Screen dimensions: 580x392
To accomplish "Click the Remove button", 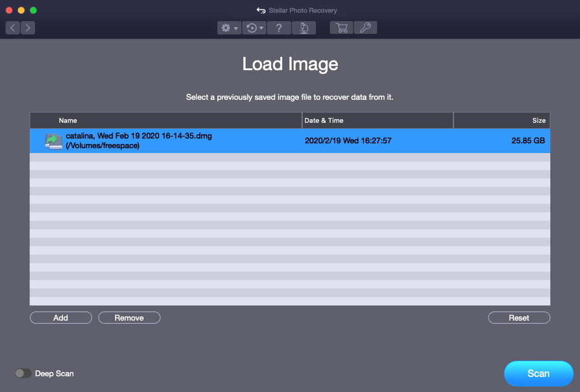I will click(129, 318).
